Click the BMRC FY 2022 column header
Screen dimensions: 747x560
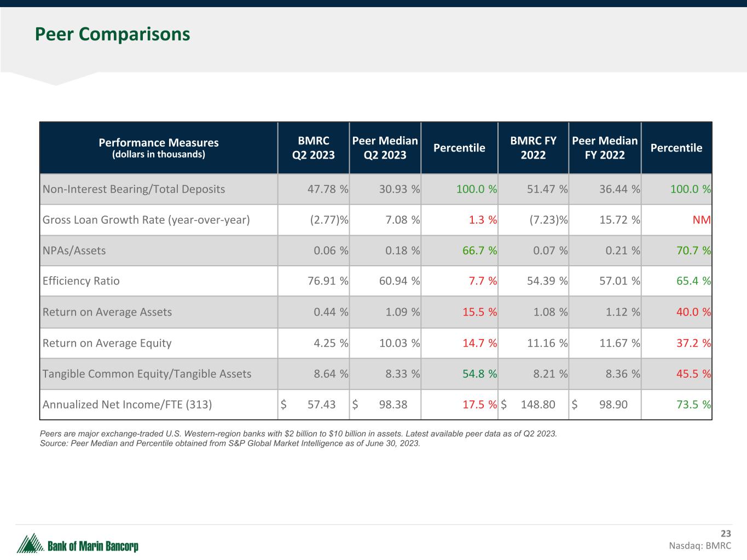coord(533,148)
